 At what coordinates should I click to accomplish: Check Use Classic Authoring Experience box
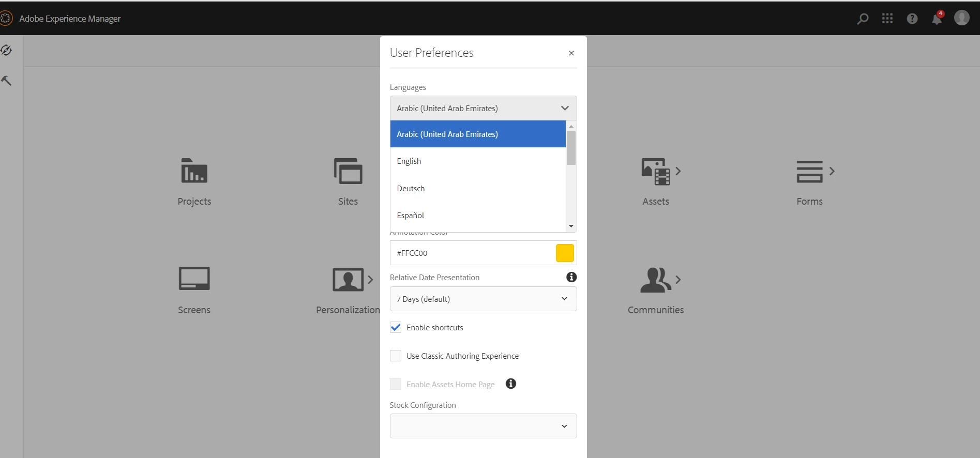tap(396, 356)
